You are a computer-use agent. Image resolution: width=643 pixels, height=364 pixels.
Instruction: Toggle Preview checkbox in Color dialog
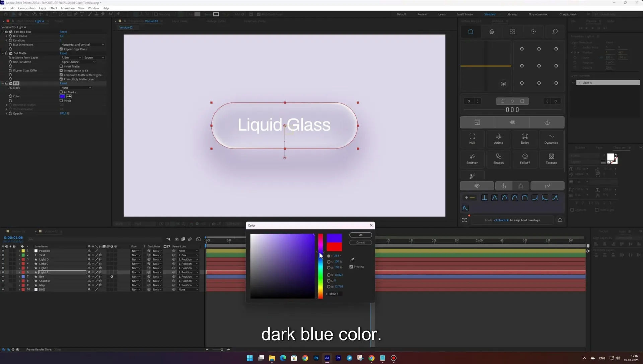click(351, 267)
